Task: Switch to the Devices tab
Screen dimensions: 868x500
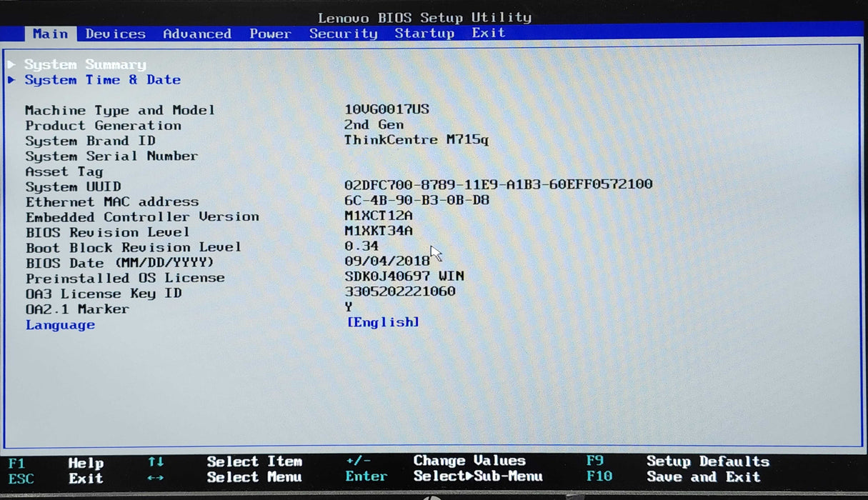Action: (x=115, y=34)
